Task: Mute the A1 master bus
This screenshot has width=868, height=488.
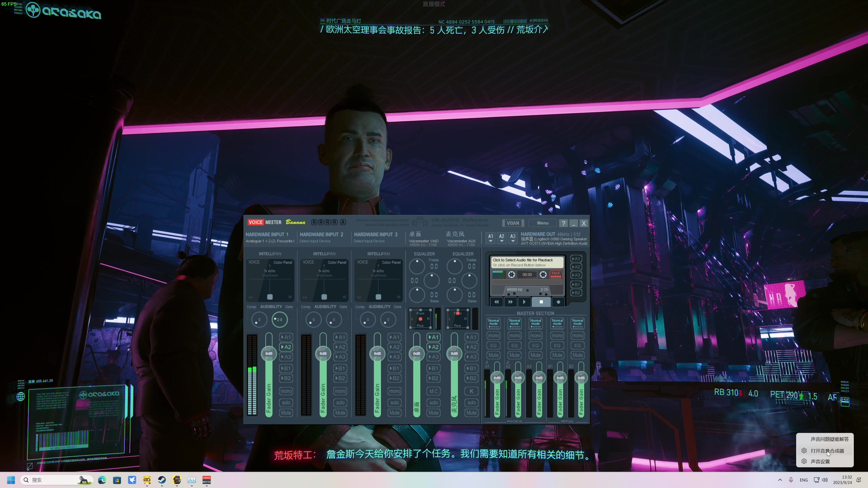Action: pos(494,355)
